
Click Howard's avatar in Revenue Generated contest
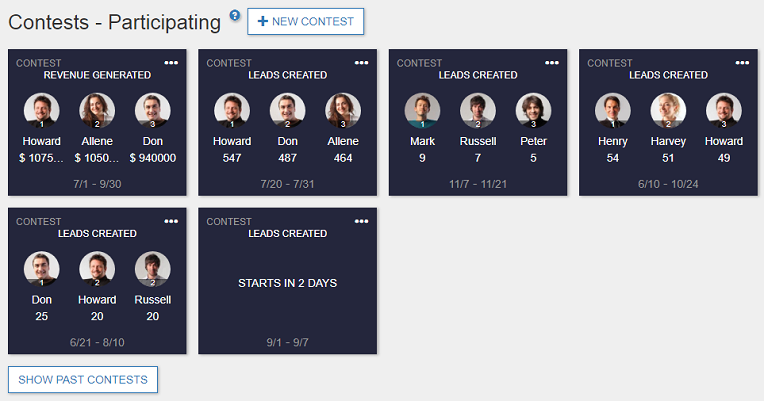click(41, 110)
